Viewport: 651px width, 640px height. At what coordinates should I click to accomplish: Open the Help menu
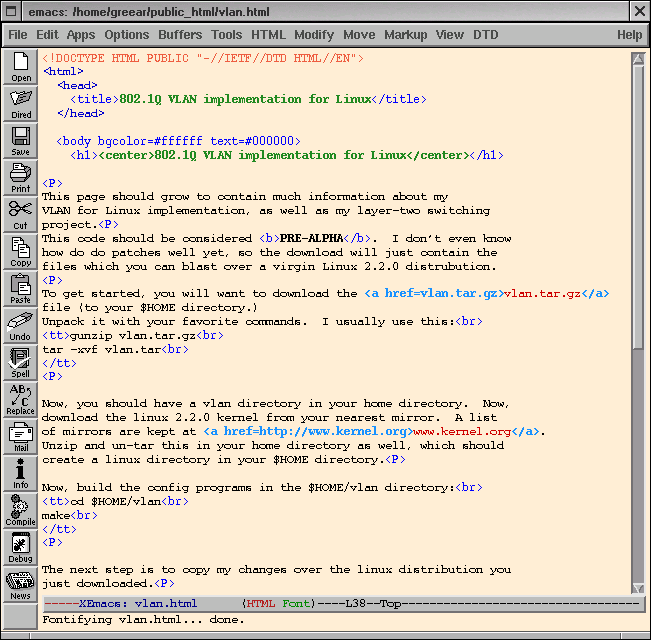pos(629,35)
